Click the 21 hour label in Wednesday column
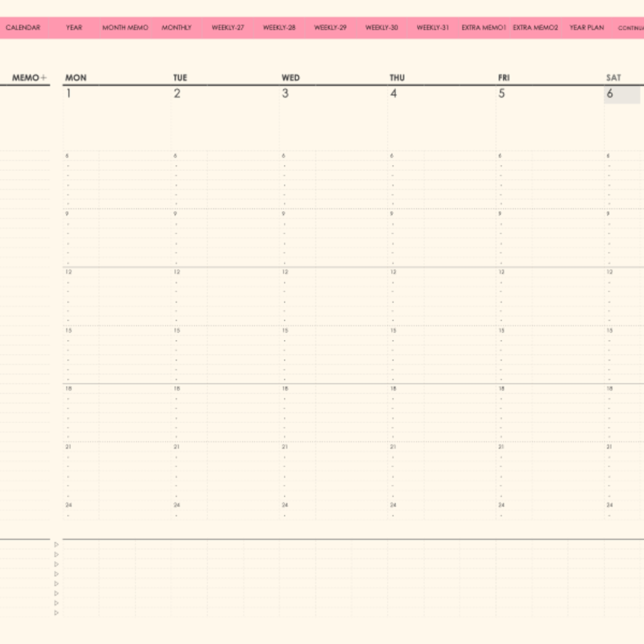The image size is (644, 644). pyautogui.click(x=285, y=447)
